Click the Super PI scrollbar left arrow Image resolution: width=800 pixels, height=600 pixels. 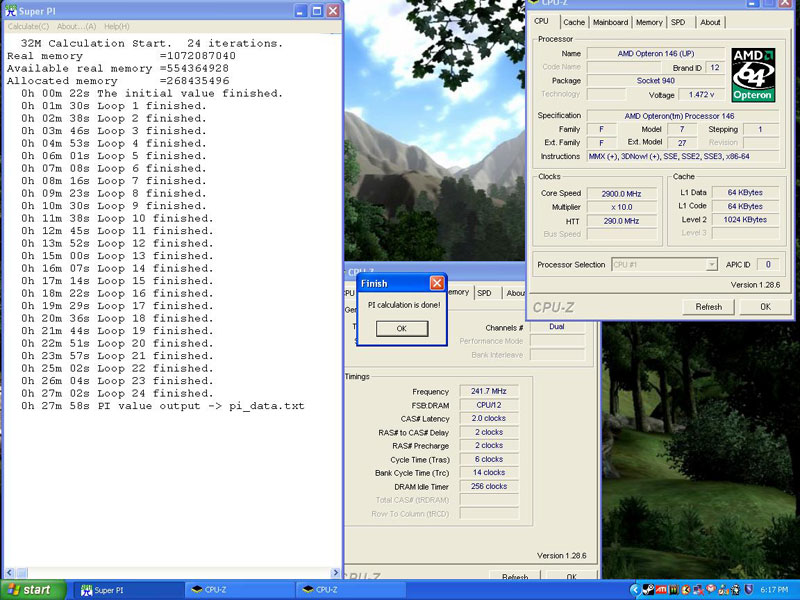click(x=10, y=572)
